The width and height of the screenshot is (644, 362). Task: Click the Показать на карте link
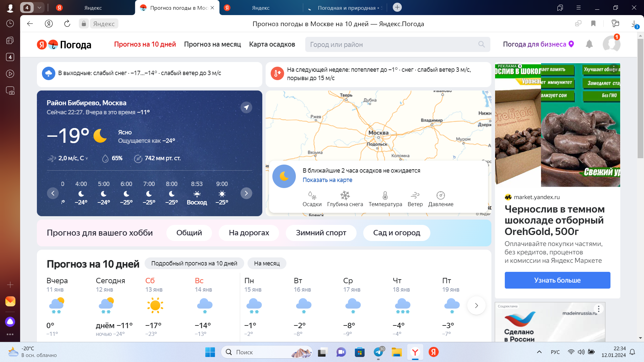327,180
